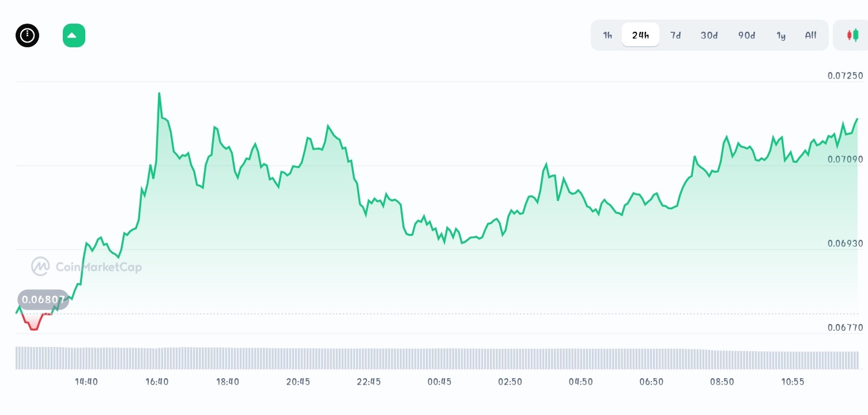Screen dimensions: 868x415
Task: Click the highest price peak on the line
Action: [159, 93]
